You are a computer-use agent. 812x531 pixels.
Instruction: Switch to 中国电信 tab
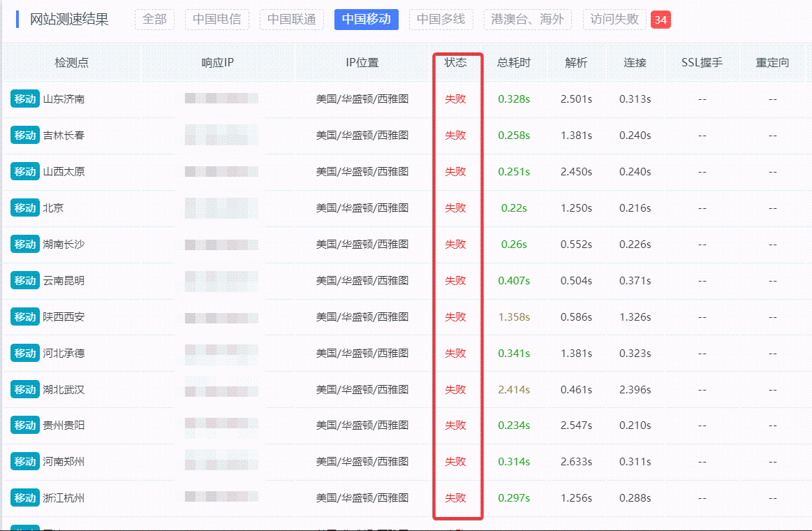coord(216,20)
